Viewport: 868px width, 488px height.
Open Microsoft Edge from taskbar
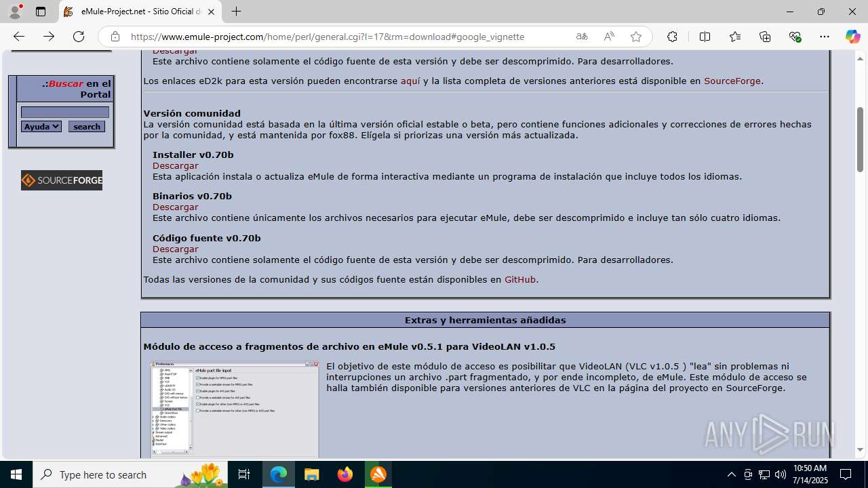click(279, 474)
